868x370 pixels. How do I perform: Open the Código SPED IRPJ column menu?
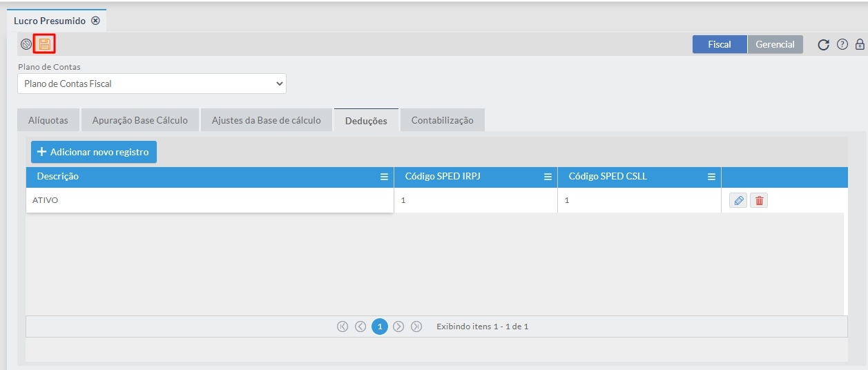[548, 177]
